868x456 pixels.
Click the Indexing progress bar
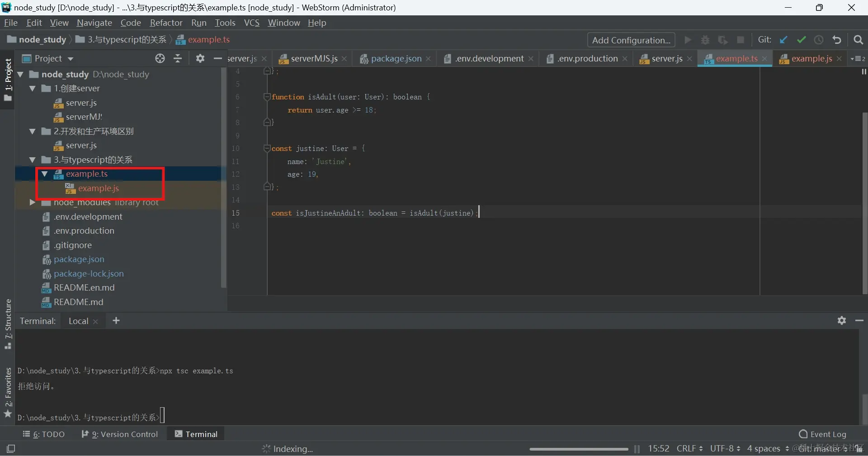point(579,449)
